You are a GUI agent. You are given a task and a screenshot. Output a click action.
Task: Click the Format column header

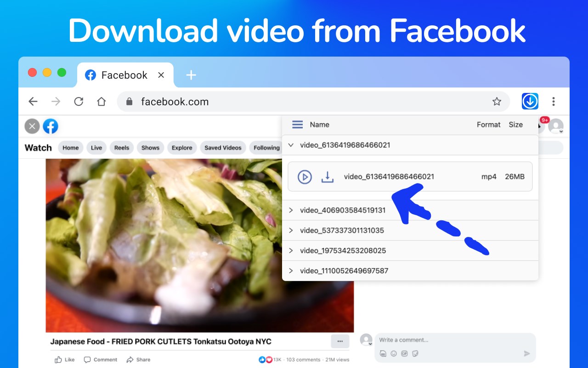click(488, 125)
